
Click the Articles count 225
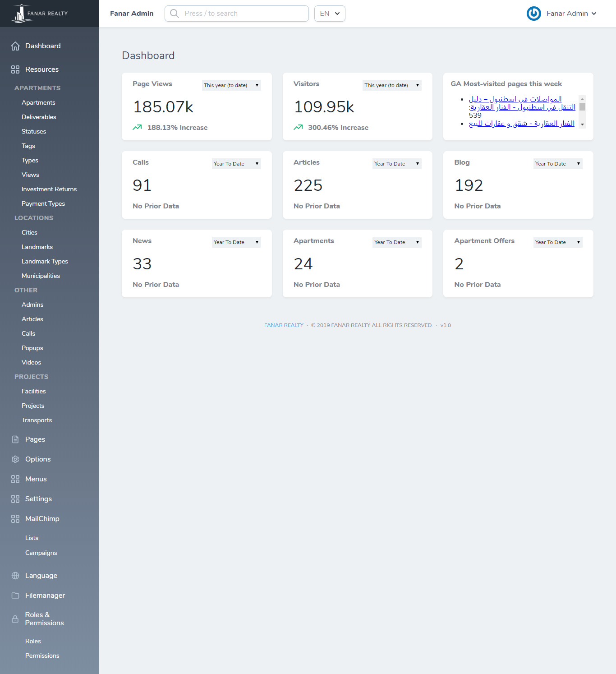[x=308, y=185]
